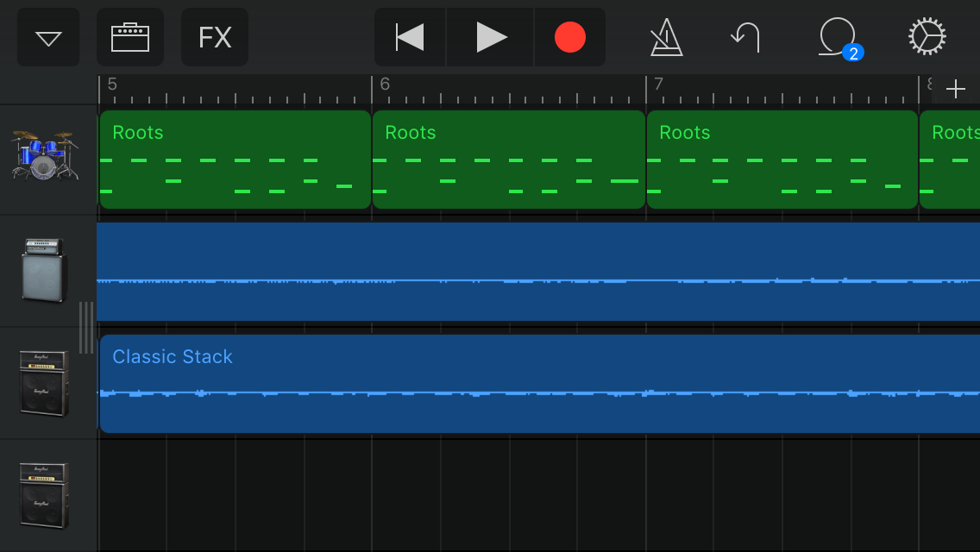Select the Roots region at bar 7
980x552 pixels.
[x=782, y=160]
